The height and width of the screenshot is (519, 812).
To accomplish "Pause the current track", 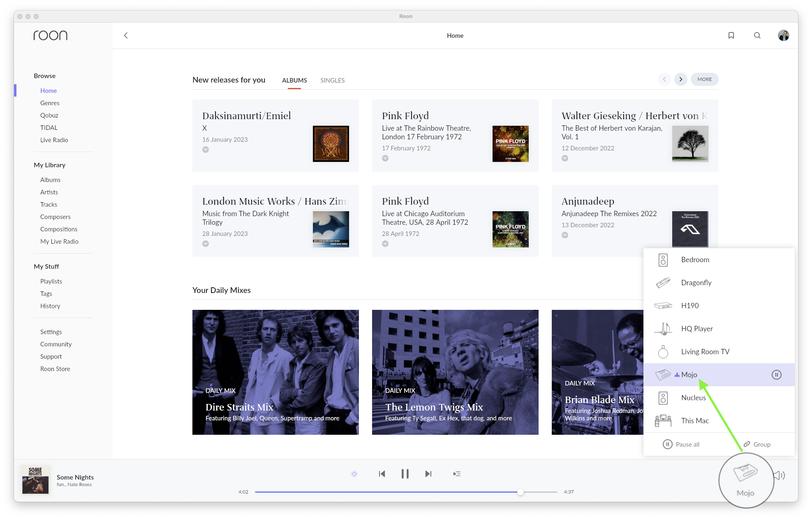I will [x=405, y=474].
